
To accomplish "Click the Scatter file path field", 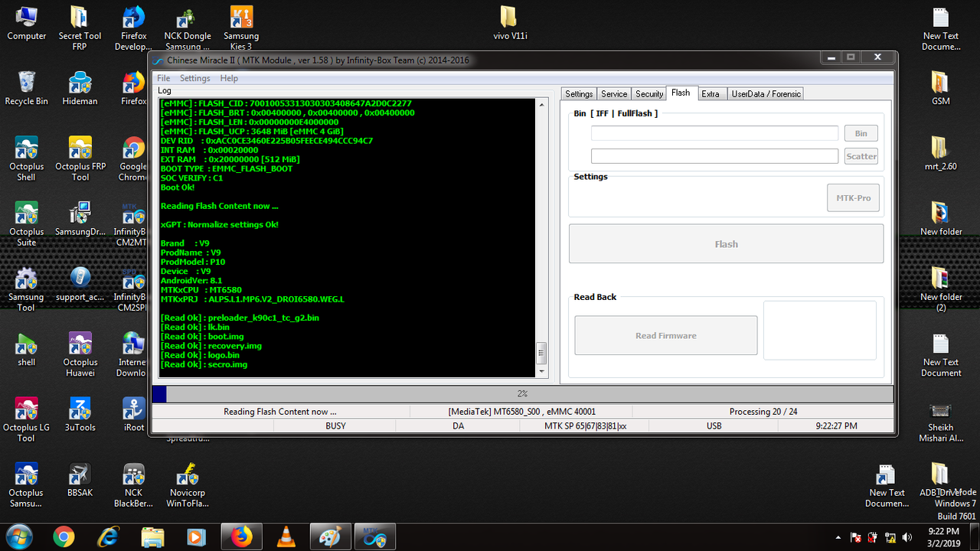I will tap(714, 156).
